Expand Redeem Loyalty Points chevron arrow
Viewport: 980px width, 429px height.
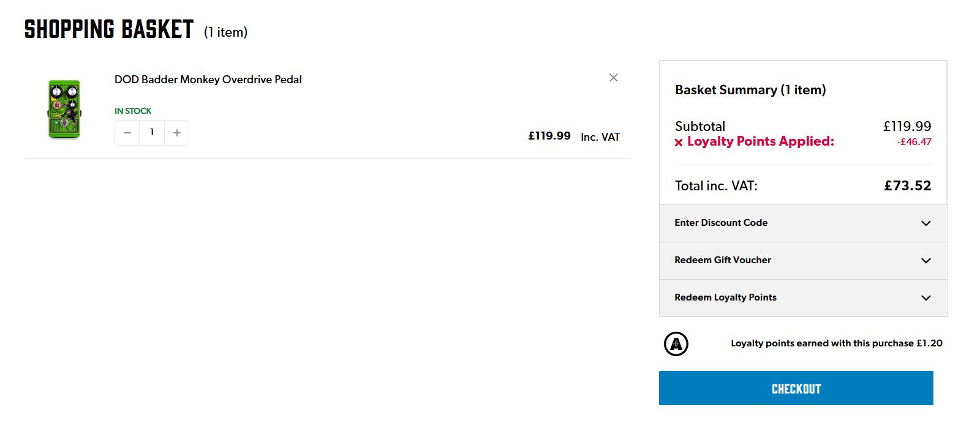[x=926, y=298]
